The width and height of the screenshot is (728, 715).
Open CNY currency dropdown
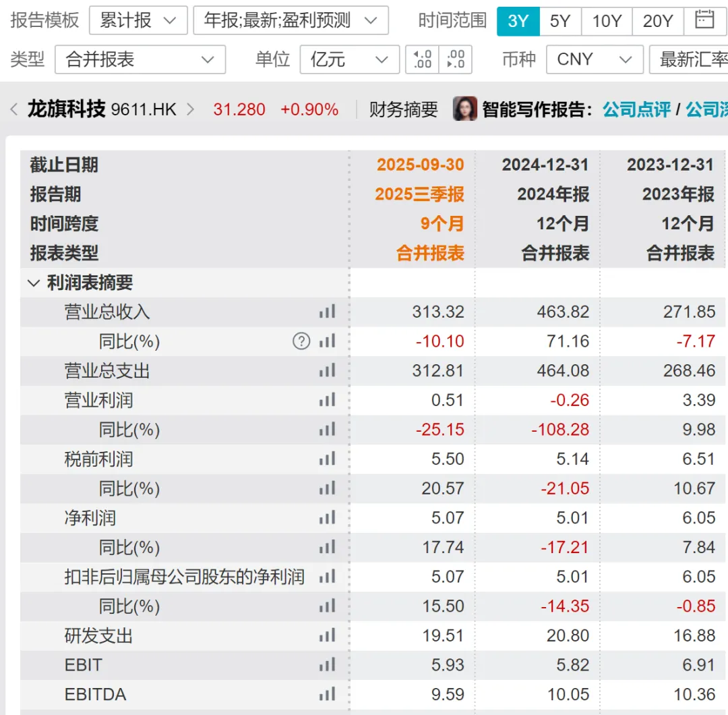[595, 59]
